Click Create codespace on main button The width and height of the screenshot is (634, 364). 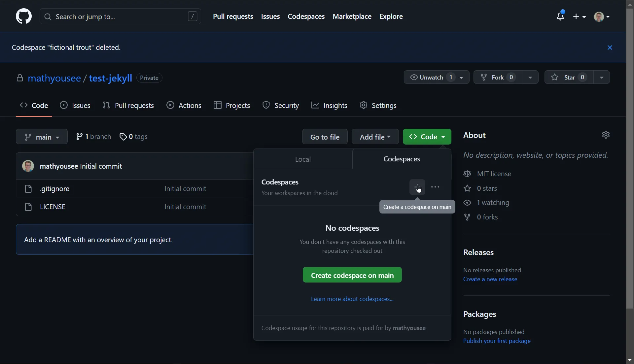pos(352,274)
